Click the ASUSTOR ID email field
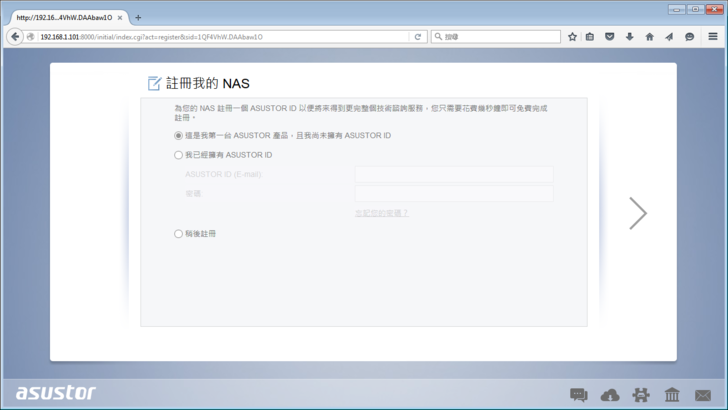The height and width of the screenshot is (410, 728). click(x=453, y=174)
